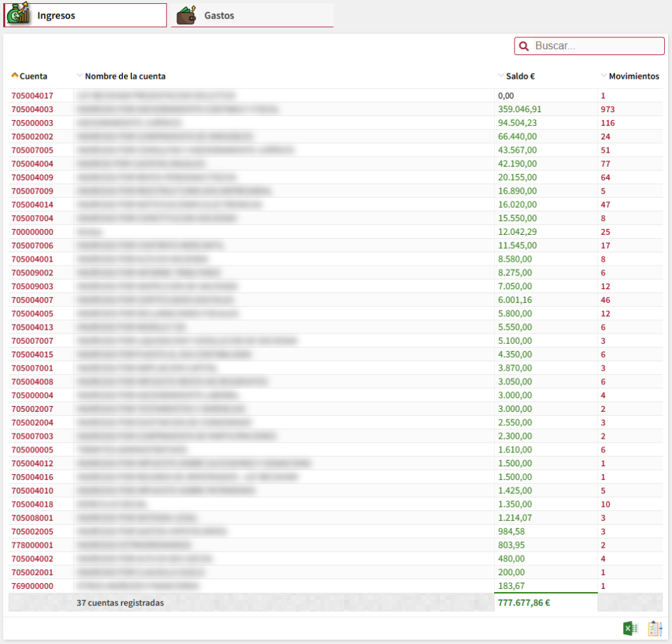This screenshot has height=644, width=672.
Task: Click the Excel export icon
Action: pyautogui.click(x=630, y=629)
